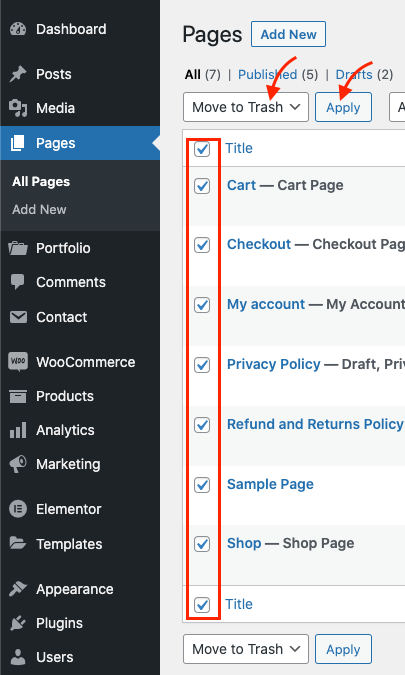Open the Posts menu label
Viewport: 405px width, 675px height.
pos(54,74)
